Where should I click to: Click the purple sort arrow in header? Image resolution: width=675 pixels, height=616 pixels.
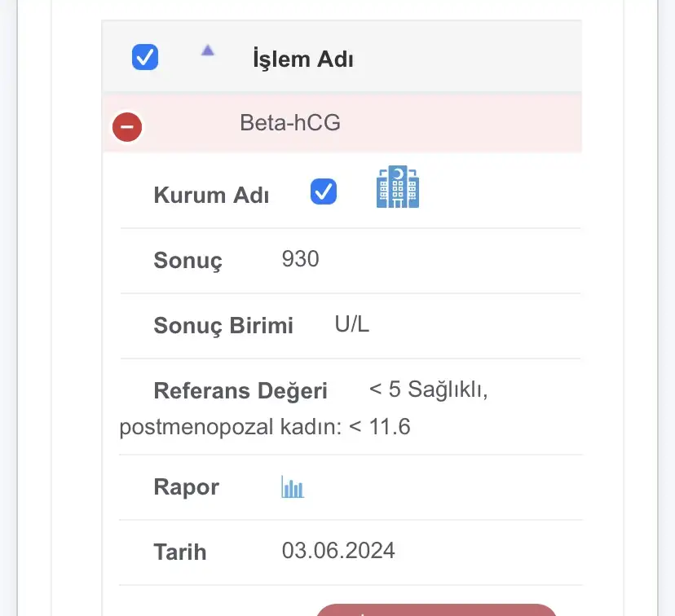point(208,51)
